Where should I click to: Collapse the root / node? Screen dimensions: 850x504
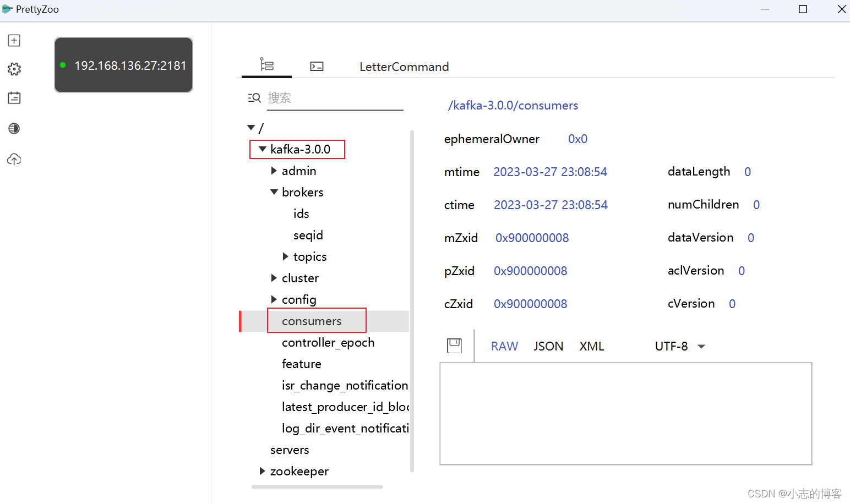(251, 128)
